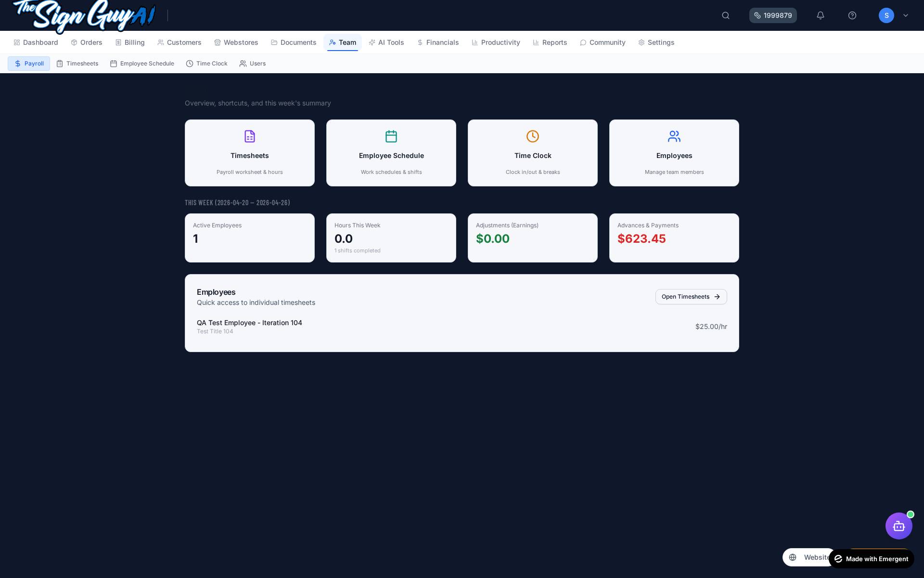Open the notifications bell
Image resolution: width=924 pixels, height=578 pixels.
pyautogui.click(x=821, y=15)
